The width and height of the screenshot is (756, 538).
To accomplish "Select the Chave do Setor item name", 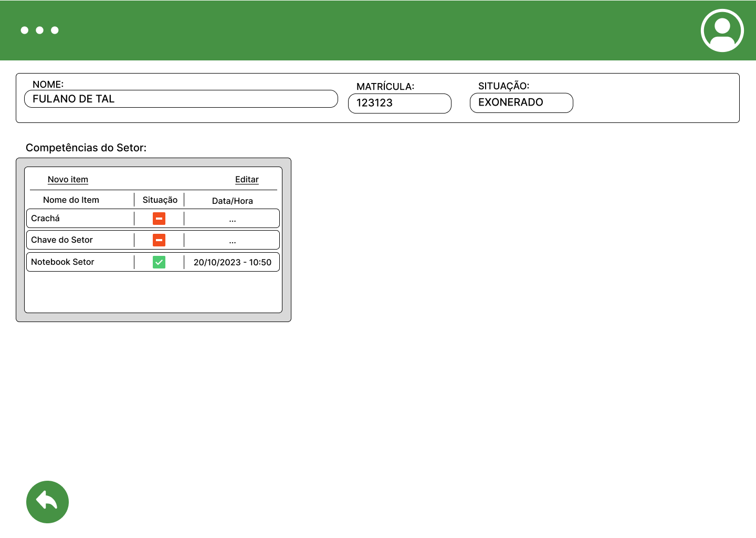I will click(x=62, y=240).
